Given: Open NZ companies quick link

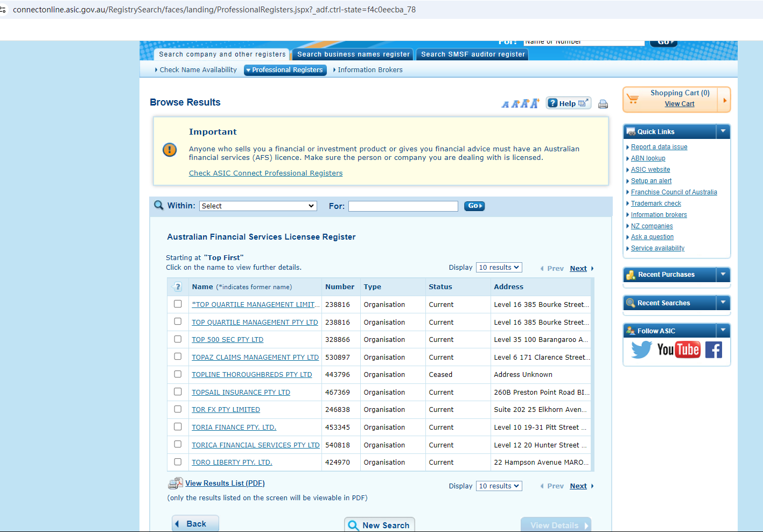Looking at the screenshot, I should pyautogui.click(x=652, y=226).
